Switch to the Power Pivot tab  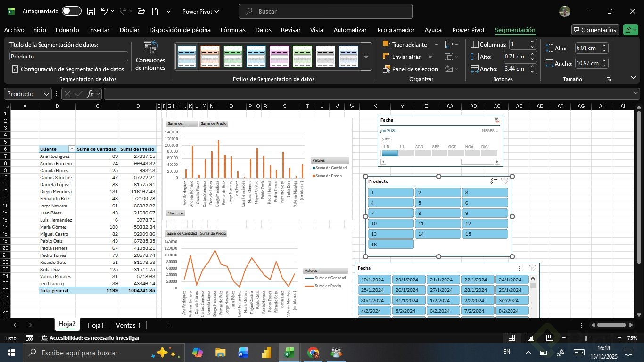[x=468, y=30]
